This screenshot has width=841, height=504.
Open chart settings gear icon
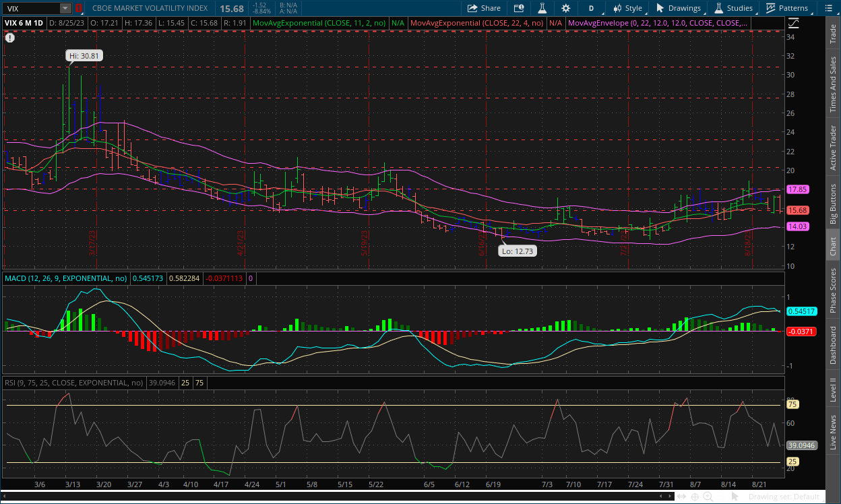pyautogui.click(x=565, y=8)
